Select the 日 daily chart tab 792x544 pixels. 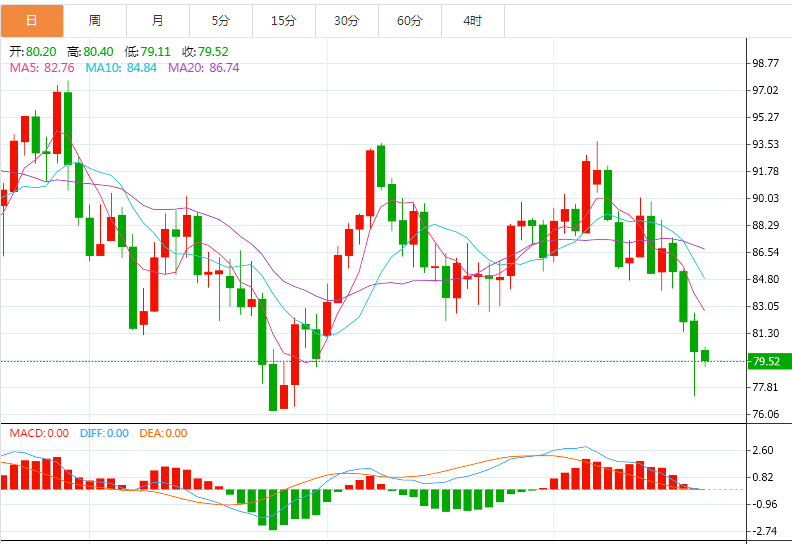click(32, 21)
